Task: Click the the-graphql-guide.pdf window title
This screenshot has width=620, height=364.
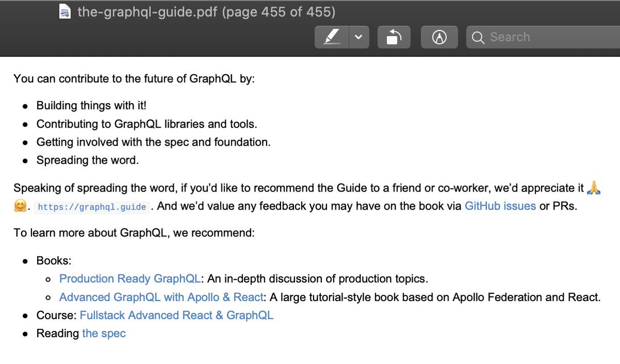Action: click(206, 12)
